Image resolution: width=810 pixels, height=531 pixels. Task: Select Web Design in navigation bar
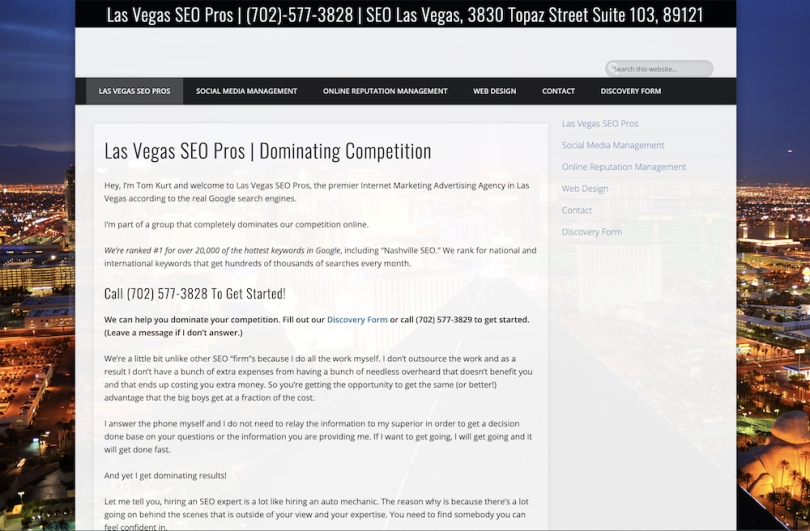[494, 91]
